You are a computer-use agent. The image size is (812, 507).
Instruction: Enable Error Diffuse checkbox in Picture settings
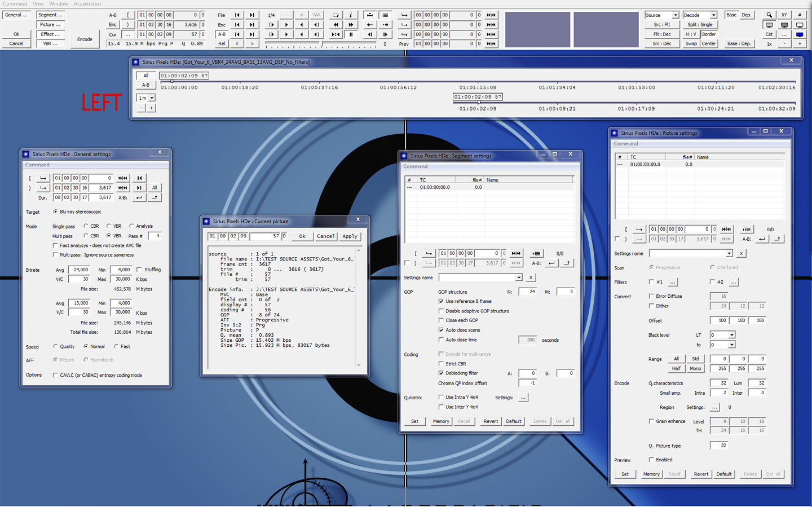[651, 296]
